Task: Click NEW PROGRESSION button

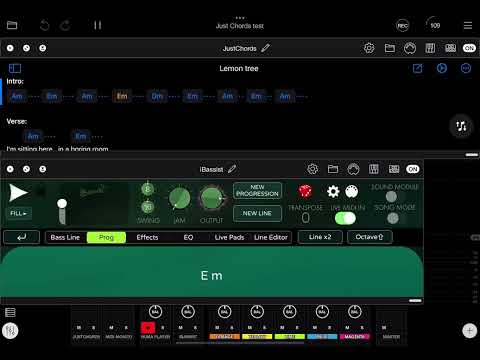Action: (257, 191)
